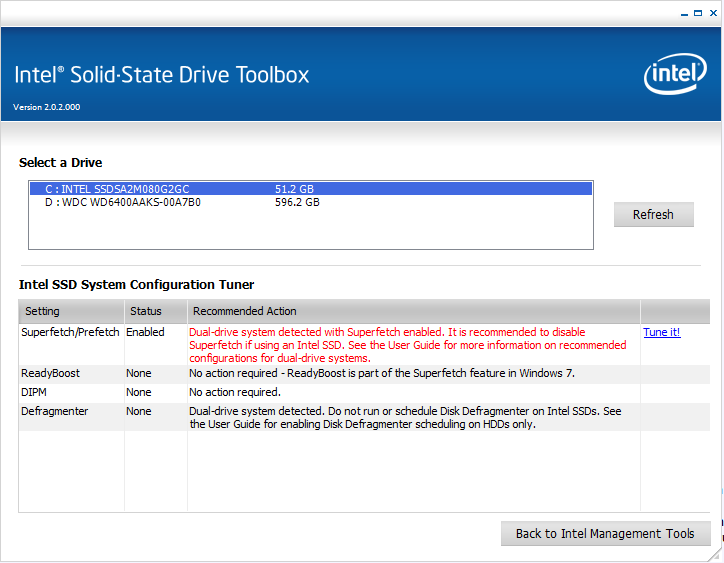Click the Setting column header

[x=72, y=311]
